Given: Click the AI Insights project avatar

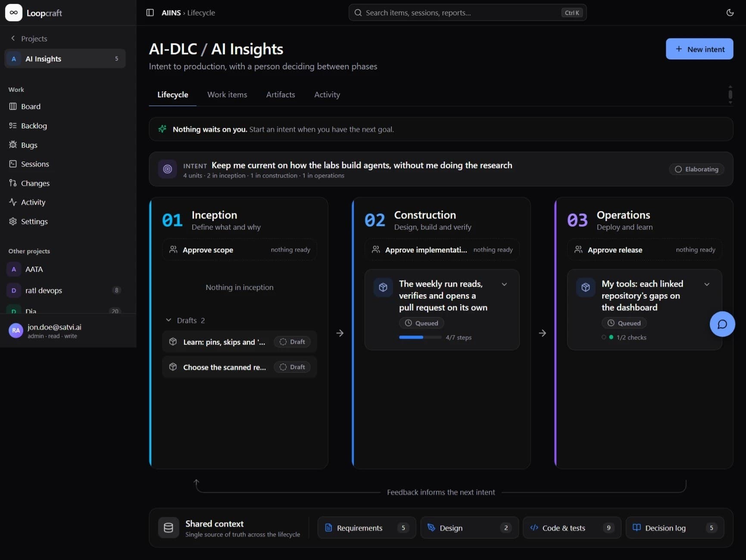Looking at the screenshot, I should [x=14, y=59].
